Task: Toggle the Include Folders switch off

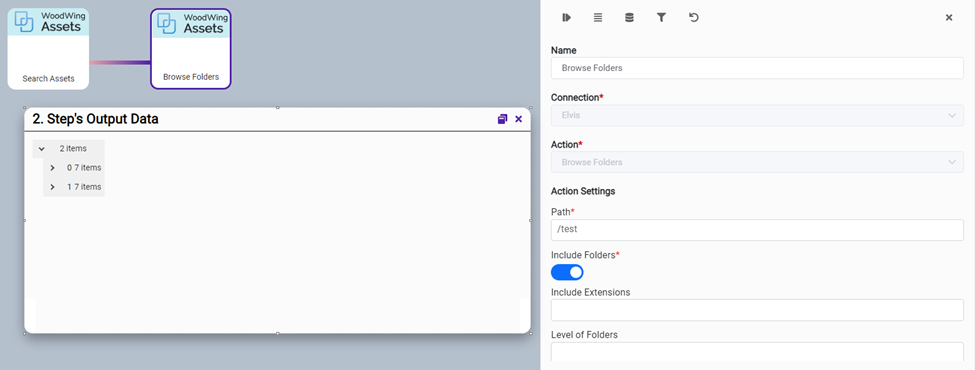Action: [567, 272]
